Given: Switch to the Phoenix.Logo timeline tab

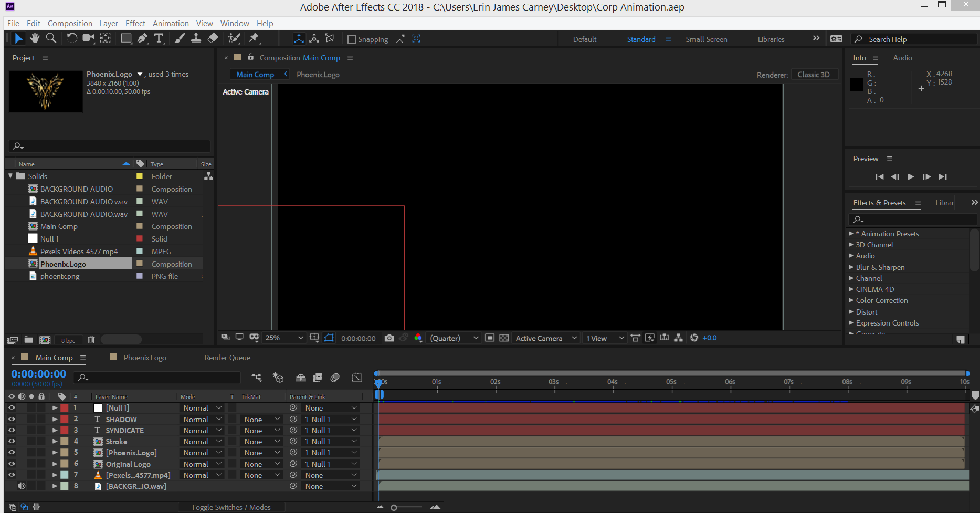Looking at the screenshot, I should coord(145,358).
